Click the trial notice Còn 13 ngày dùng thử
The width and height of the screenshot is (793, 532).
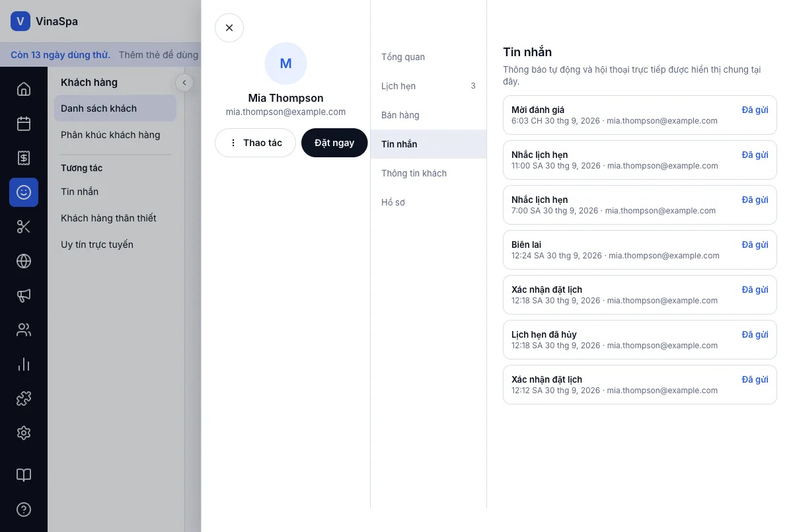(60, 55)
